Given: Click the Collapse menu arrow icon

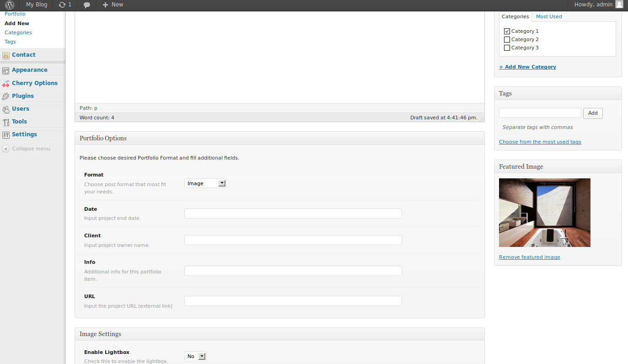Looking at the screenshot, I should [x=5, y=149].
